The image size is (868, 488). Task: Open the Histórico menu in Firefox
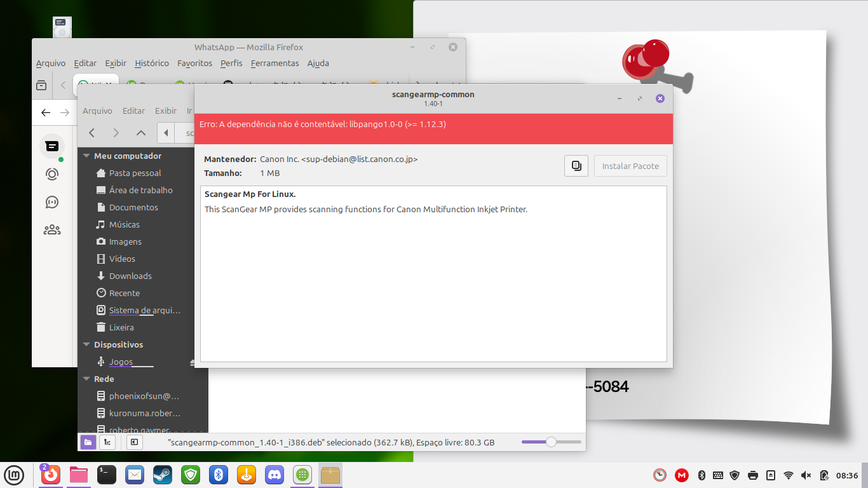point(152,63)
